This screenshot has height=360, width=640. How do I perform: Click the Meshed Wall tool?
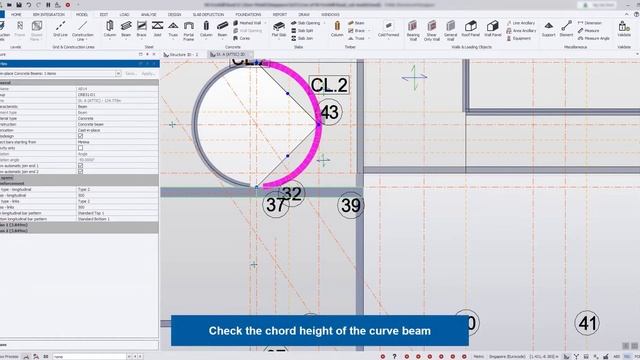pos(247,23)
